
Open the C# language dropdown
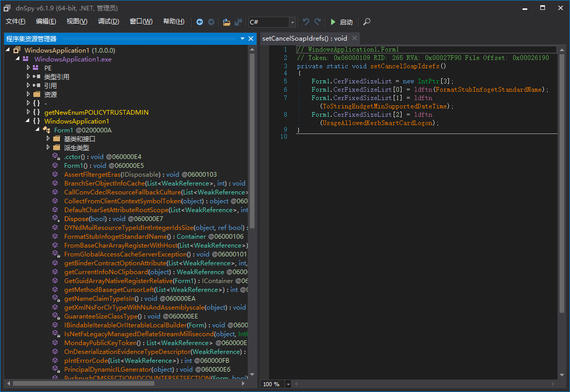pos(292,22)
